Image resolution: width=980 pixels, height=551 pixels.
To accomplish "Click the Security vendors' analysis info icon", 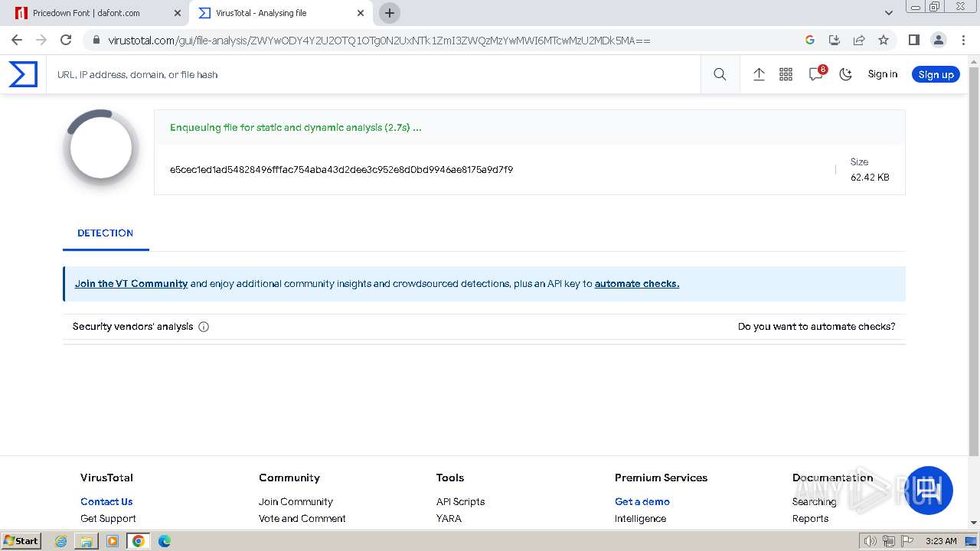I will [204, 327].
